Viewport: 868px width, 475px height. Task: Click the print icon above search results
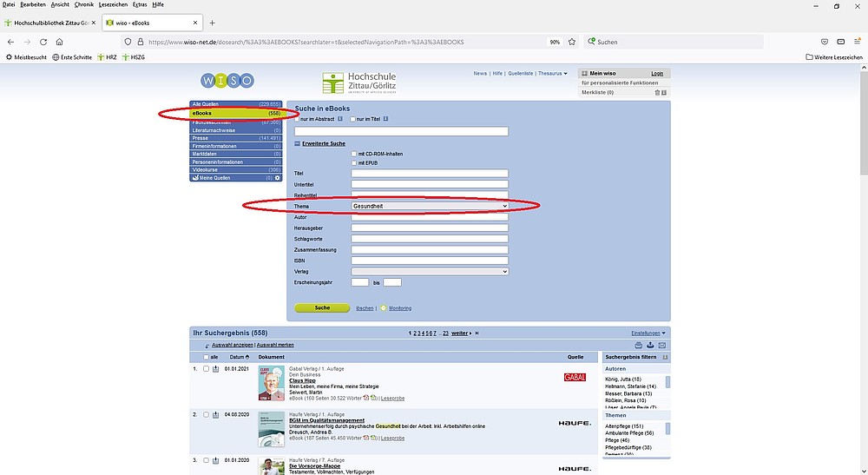(x=639, y=345)
